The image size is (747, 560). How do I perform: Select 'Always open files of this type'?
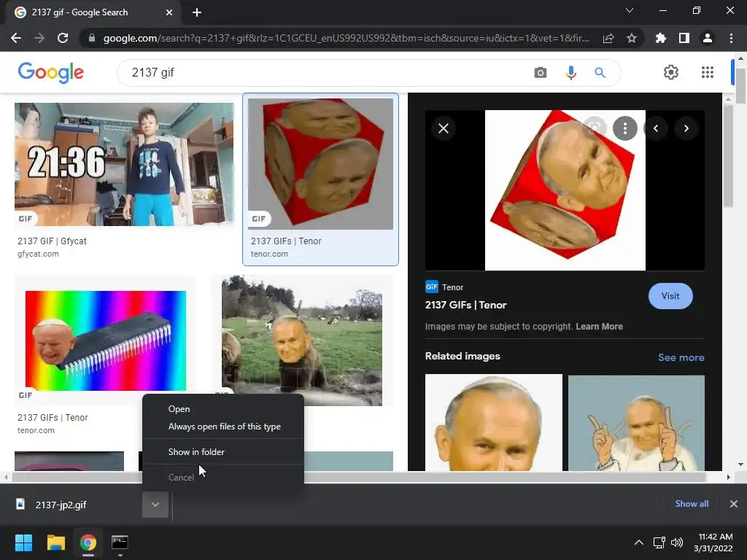click(223, 427)
